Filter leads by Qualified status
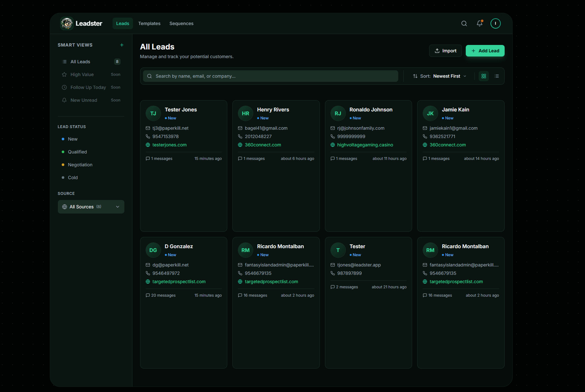 click(77, 152)
